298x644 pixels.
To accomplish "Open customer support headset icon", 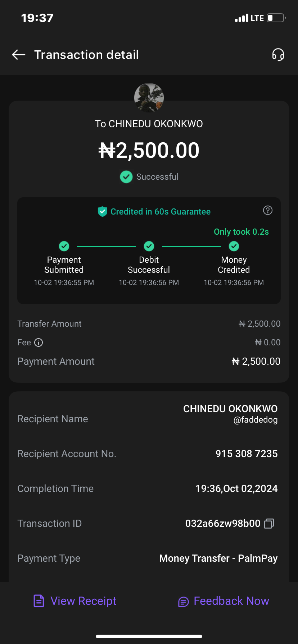I will (x=278, y=55).
